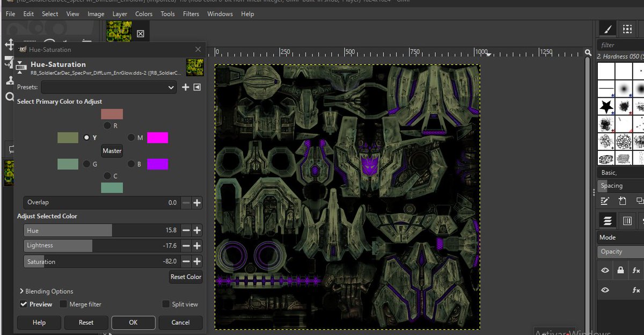Select the M (magenta) primary color radio
The height and width of the screenshot is (335, 644).
coord(131,138)
